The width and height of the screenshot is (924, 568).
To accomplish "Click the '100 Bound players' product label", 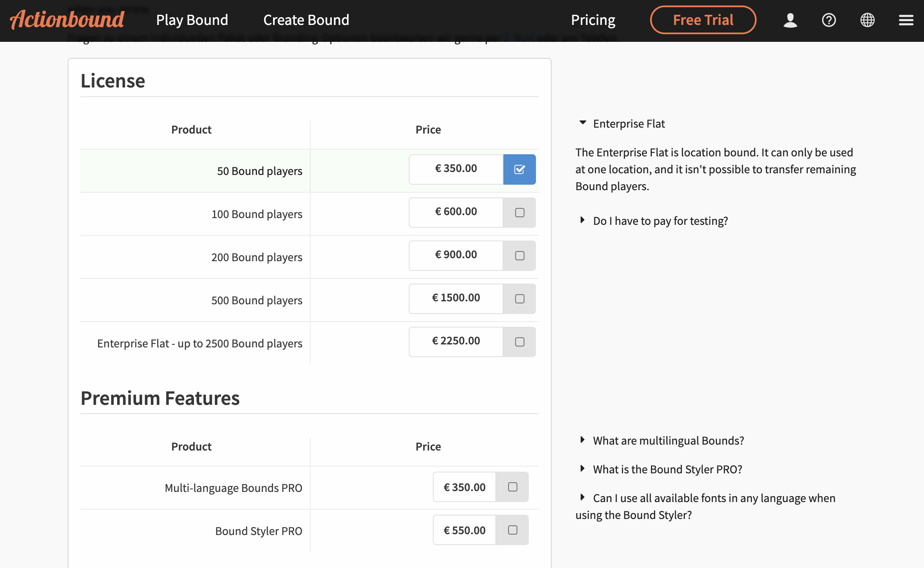I will tap(257, 214).
